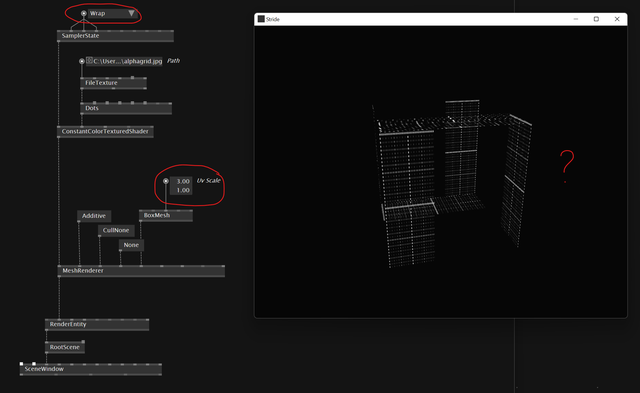Click the Stride window app icon
The image size is (640, 393).
pyautogui.click(x=261, y=19)
